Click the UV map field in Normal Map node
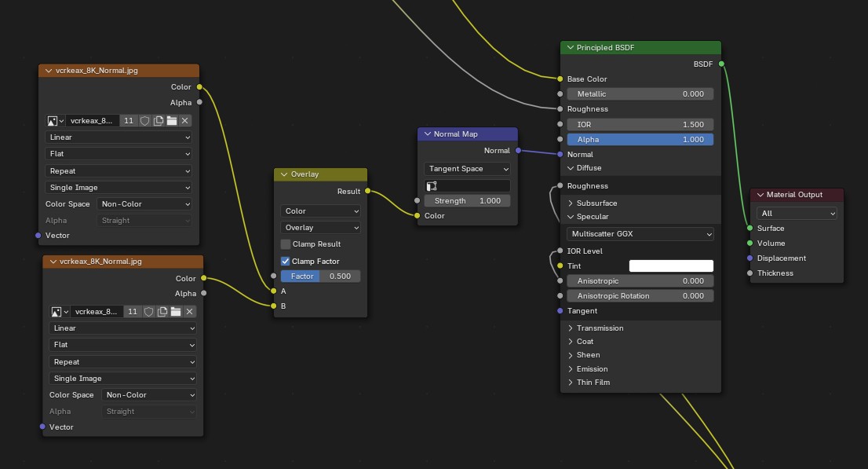The width and height of the screenshot is (868, 469). [x=467, y=185]
